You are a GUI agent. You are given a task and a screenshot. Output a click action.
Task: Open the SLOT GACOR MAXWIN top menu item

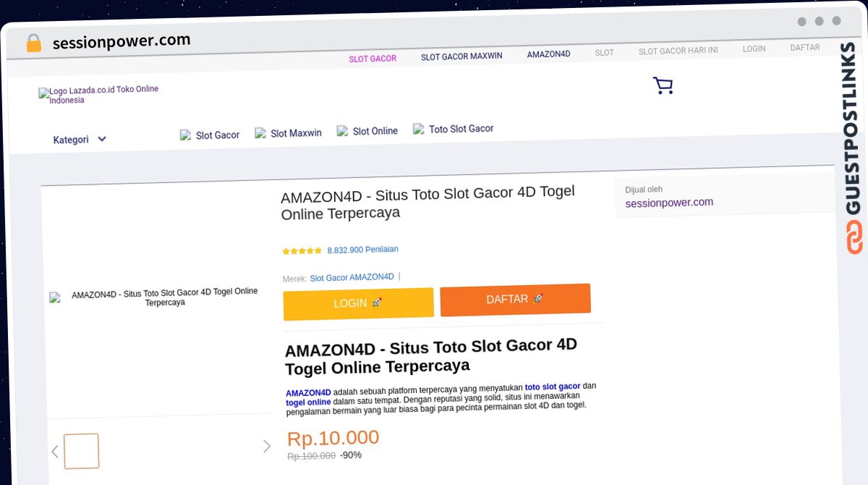pos(461,56)
